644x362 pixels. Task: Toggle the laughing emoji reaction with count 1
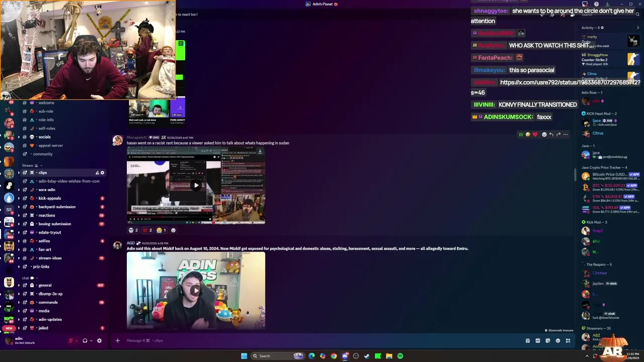(162, 230)
